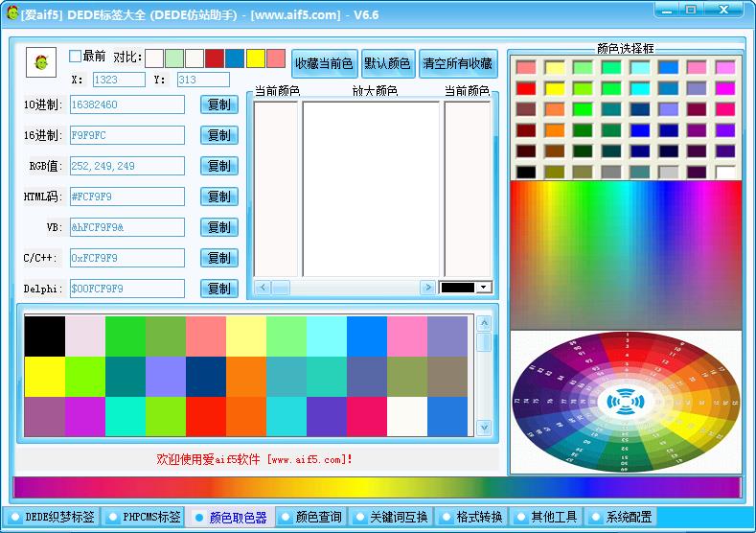Click the 16进制 F9F9FC field
Image resolution: width=756 pixels, height=533 pixels.
click(127, 135)
